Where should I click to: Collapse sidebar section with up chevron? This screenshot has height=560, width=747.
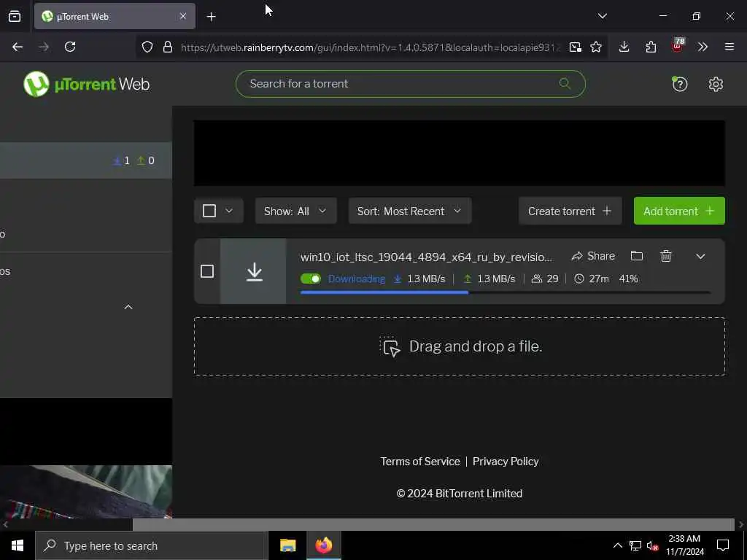tap(128, 307)
